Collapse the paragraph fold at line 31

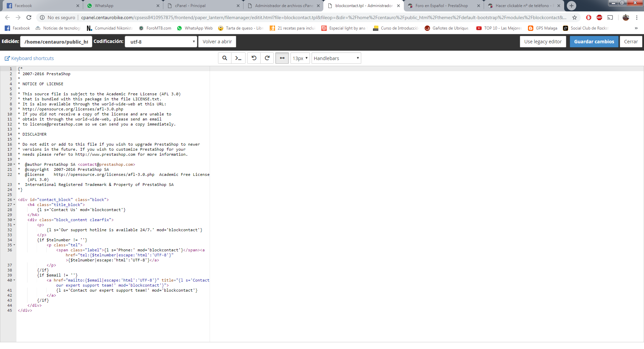[14, 225]
